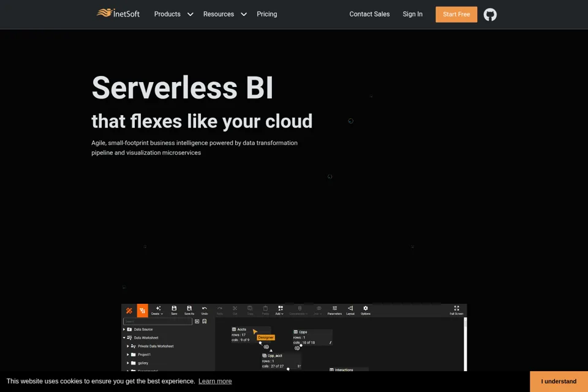
Task: Clear the tree search box icon
Action: 197,322
